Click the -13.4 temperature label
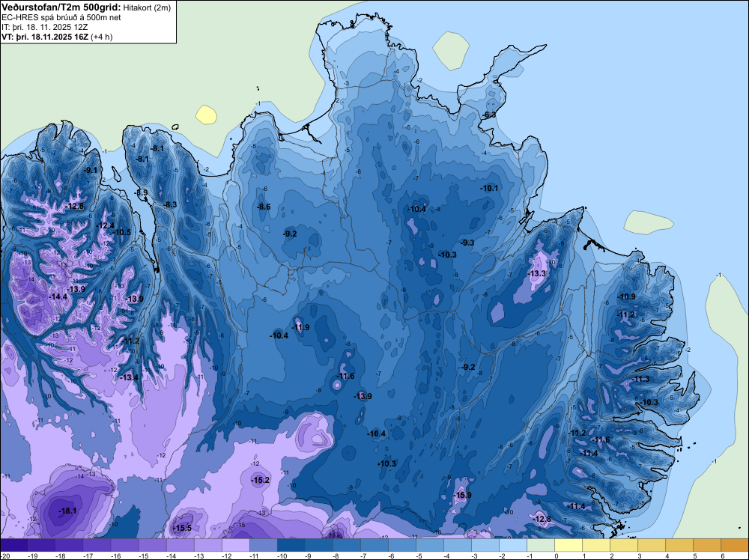This screenshot has height=560, width=749. [129, 377]
